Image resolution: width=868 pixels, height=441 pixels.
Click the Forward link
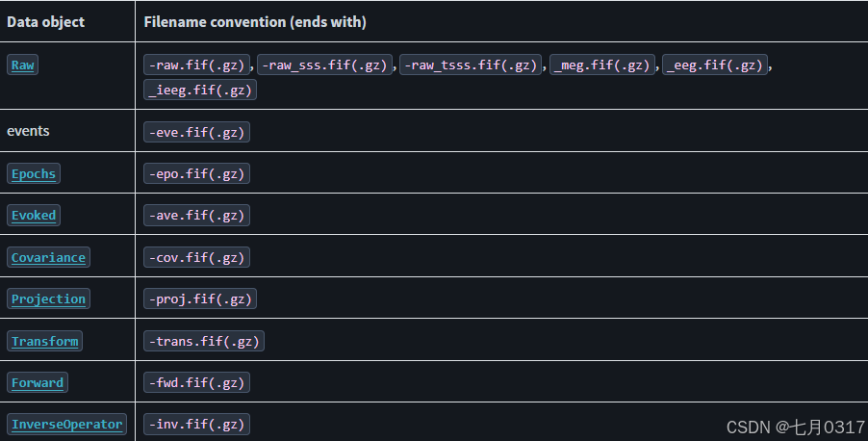(x=38, y=382)
